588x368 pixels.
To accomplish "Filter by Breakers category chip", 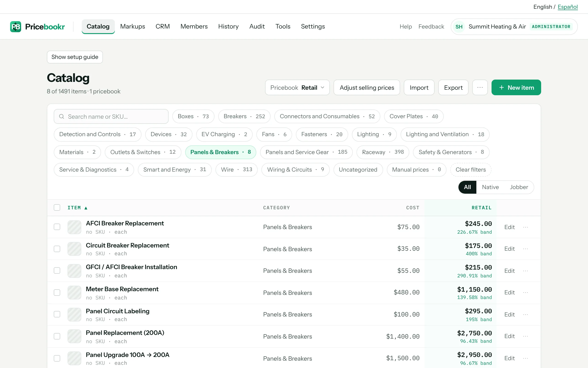I will 244,116.
